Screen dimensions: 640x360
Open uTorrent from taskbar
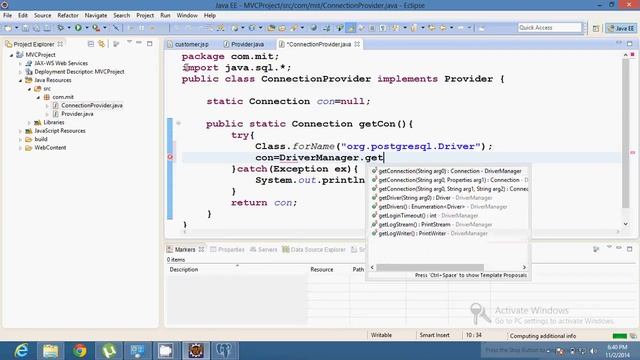[109, 351]
